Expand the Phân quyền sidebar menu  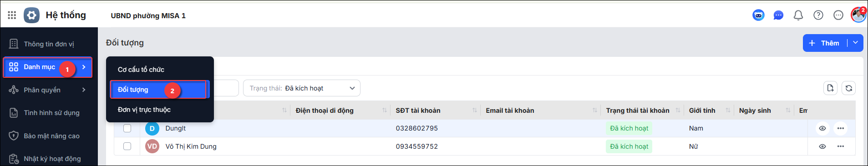click(49, 90)
